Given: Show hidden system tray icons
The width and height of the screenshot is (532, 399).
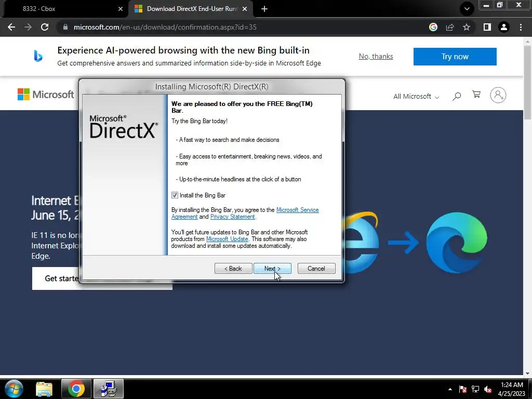Looking at the screenshot, I should click(x=450, y=389).
